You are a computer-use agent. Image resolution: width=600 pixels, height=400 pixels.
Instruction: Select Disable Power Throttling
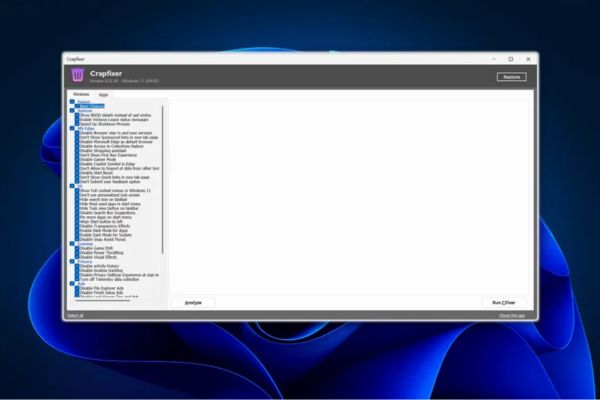pos(101,253)
